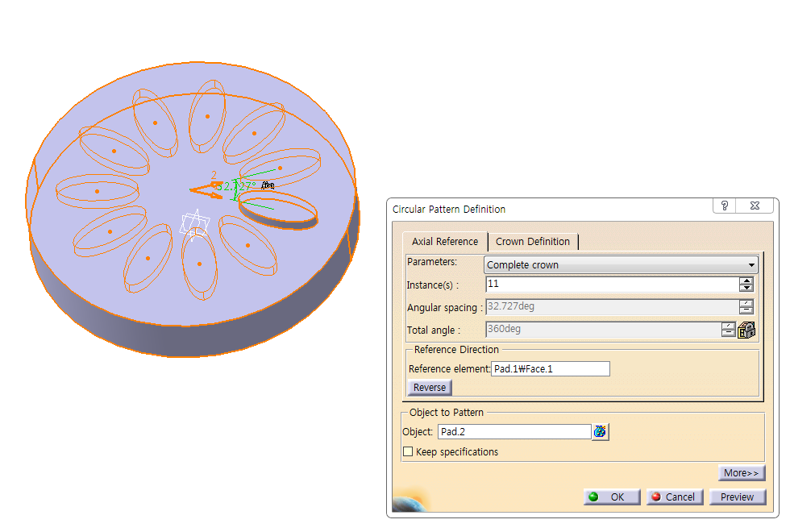Click the Total angle spinner arrows
The width and height of the screenshot is (790, 532).
coord(729,330)
